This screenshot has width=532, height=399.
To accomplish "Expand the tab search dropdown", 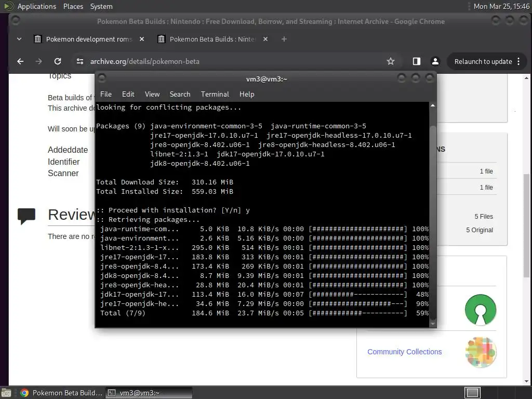I will [19, 39].
